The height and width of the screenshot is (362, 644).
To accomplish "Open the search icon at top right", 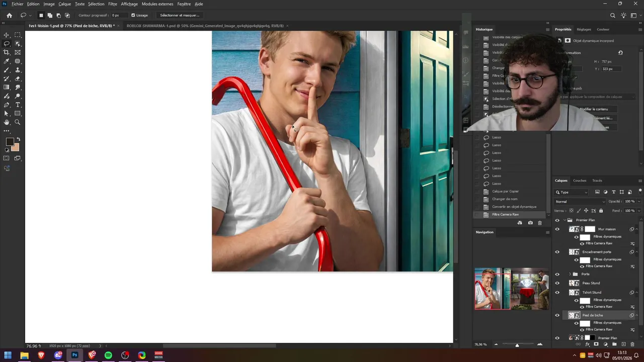I will pos(613,15).
